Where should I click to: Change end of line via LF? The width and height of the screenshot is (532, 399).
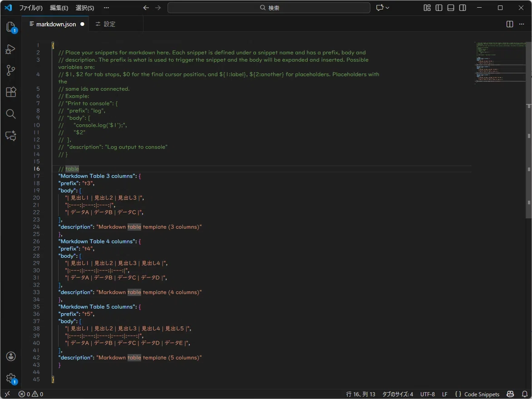[444, 394]
